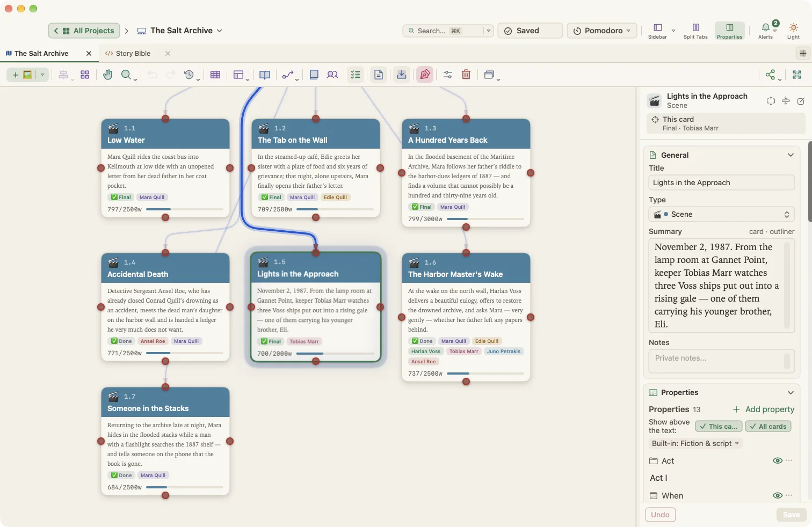The image size is (812, 527).
Task: Open the Built-in: Fiction & script dropdown
Action: point(695,443)
